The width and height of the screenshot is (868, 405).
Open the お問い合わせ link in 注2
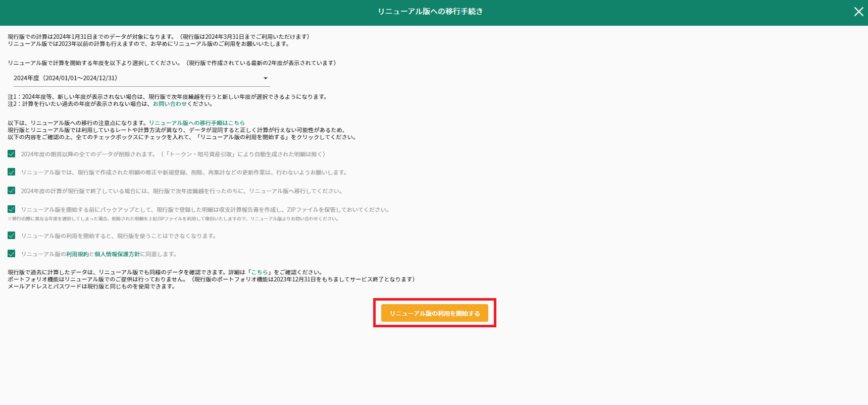click(x=170, y=104)
